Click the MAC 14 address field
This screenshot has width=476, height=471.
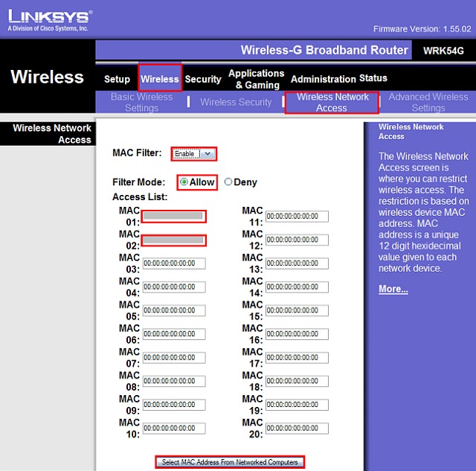297,287
